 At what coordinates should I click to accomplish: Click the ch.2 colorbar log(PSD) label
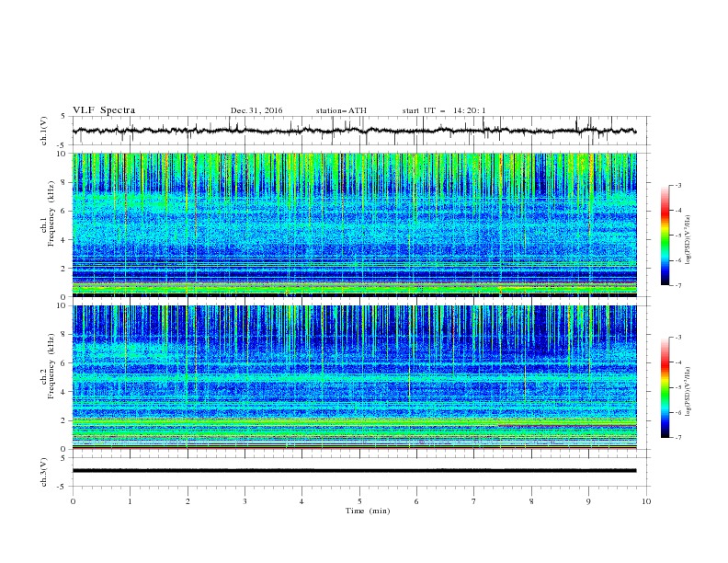coord(688,392)
